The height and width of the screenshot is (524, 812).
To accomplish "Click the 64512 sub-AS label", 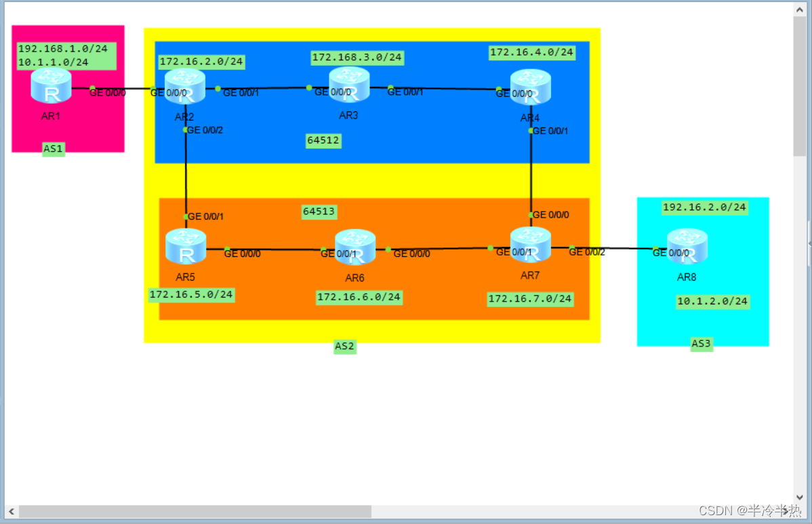I will [323, 140].
